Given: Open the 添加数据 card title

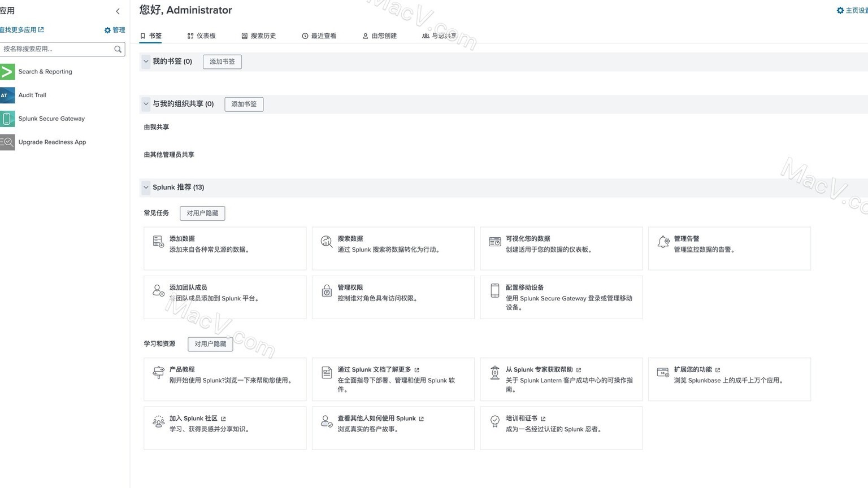Looking at the screenshot, I should coord(182,239).
